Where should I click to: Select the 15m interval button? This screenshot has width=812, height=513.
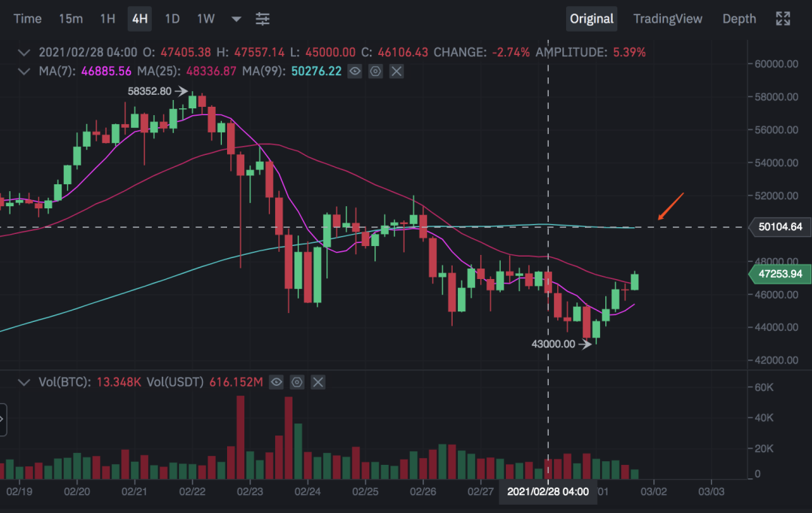pyautogui.click(x=71, y=19)
